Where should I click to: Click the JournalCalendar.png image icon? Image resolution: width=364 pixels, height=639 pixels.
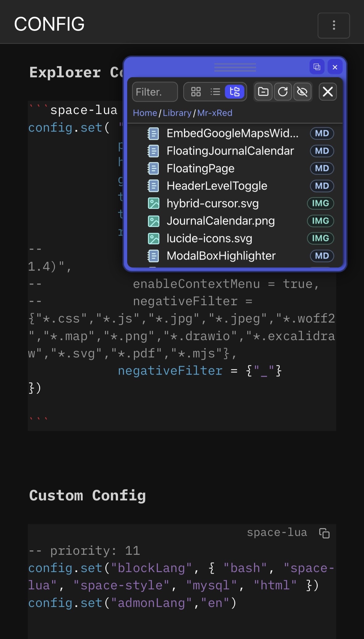point(153,221)
